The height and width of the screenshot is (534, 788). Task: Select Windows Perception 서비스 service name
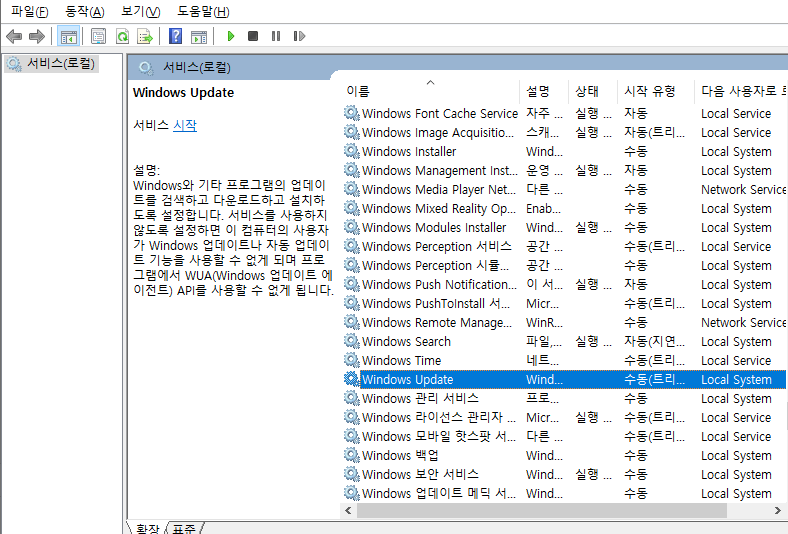point(436,246)
